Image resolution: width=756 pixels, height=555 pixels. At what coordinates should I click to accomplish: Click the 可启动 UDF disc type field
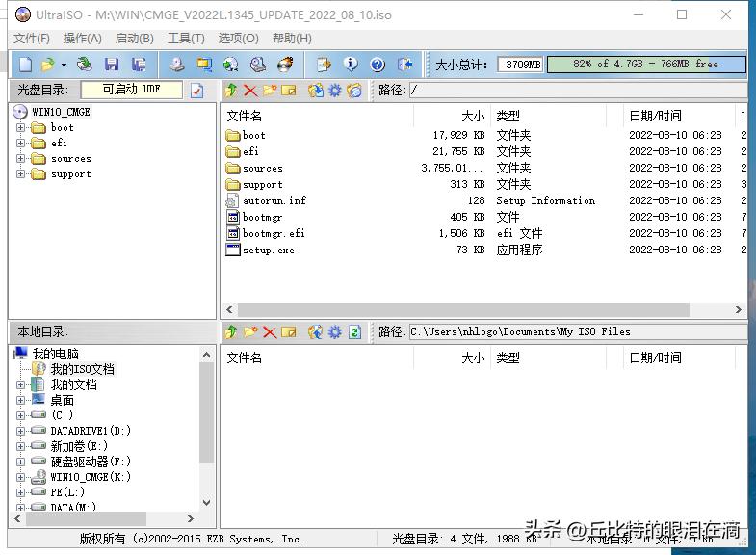pyautogui.click(x=132, y=90)
